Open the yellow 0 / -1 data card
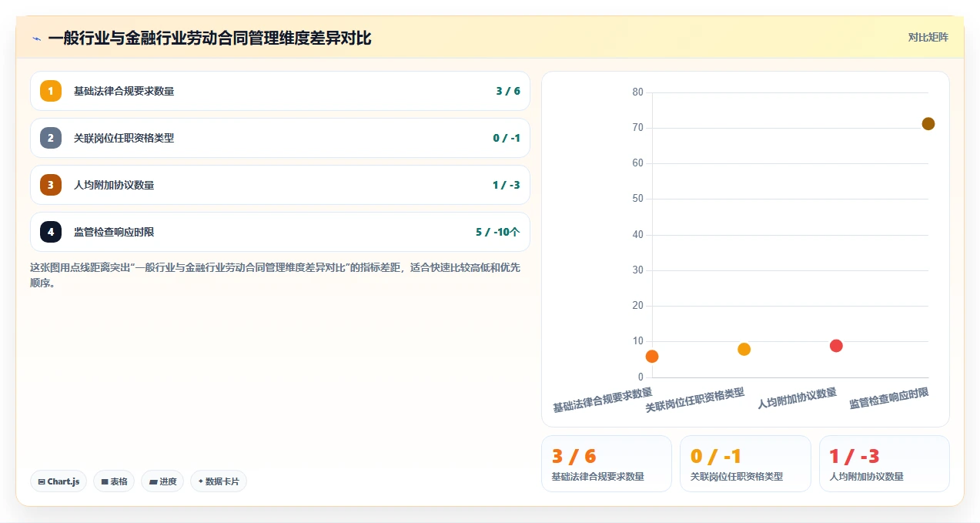This screenshot has width=980, height=523. tap(745, 464)
